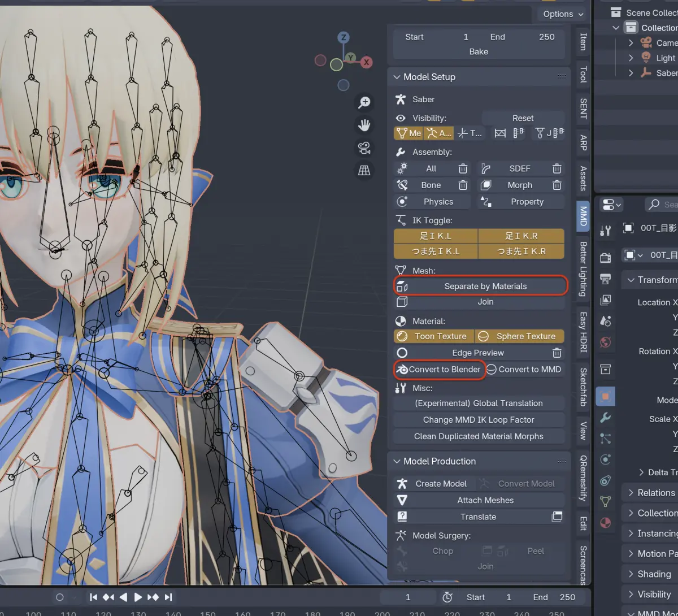The height and width of the screenshot is (616, 678).
Task: Open the Collection properties tab icon
Action: click(605, 369)
